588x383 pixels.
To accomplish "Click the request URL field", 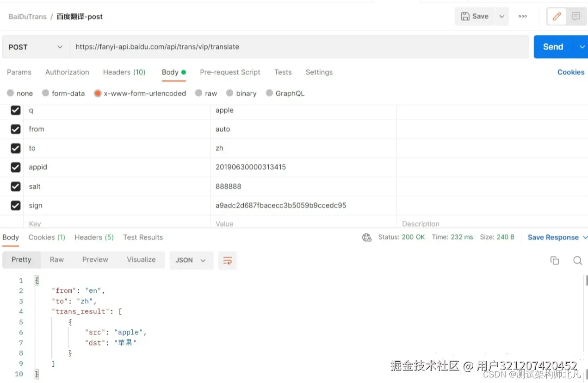I will pos(299,47).
